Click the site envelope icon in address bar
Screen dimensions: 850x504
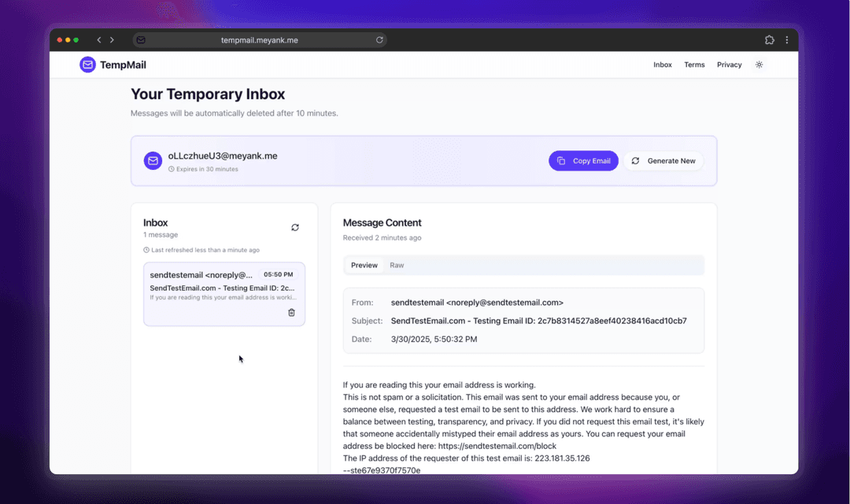pos(141,39)
